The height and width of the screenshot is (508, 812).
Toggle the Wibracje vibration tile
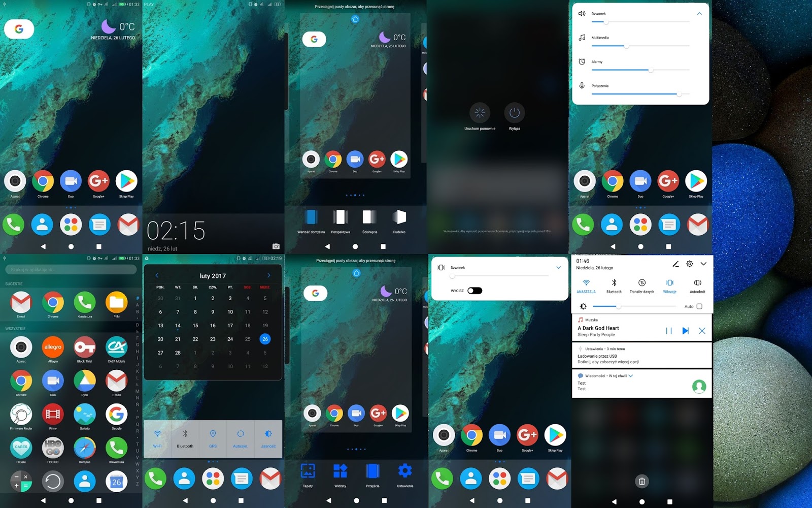[670, 286]
